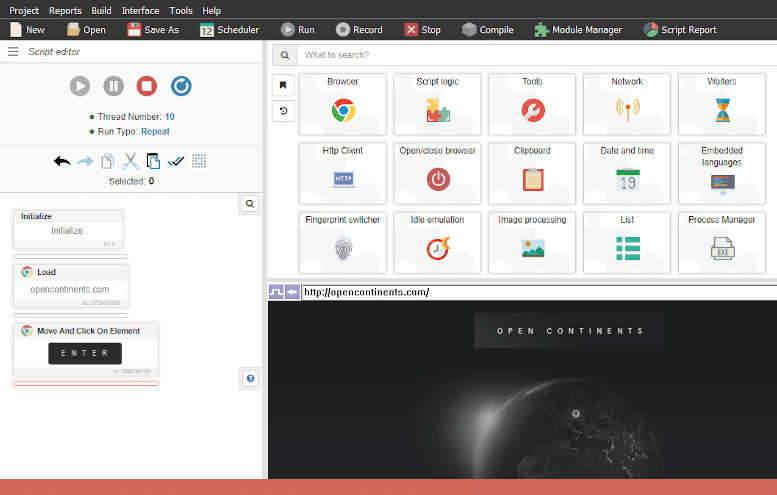Click the undo arrow icon
This screenshot has width=777, height=495.
(x=62, y=161)
